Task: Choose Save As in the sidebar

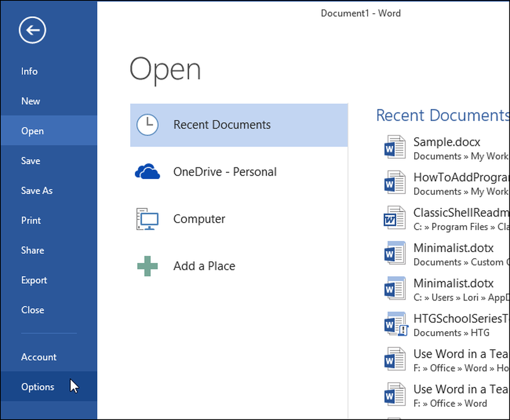Action: pyautogui.click(x=49, y=190)
